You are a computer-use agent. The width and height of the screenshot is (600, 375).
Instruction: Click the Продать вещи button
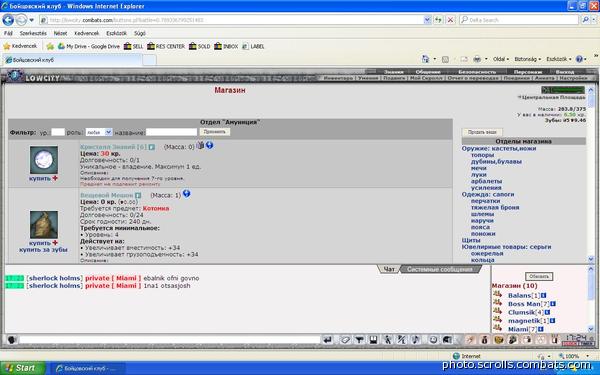pos(482,132)
